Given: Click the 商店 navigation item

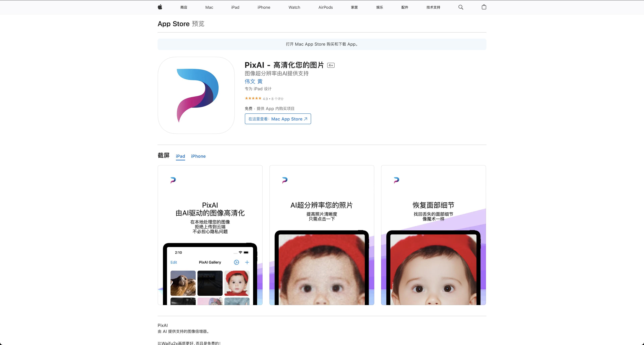Looking at the screenshot, I should pyautogui.click(x=184, y=7).
